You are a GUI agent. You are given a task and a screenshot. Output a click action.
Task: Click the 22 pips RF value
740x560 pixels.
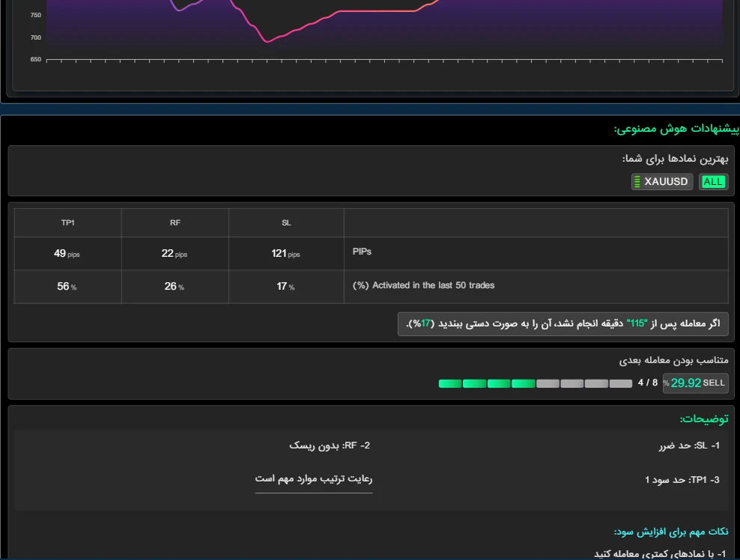(174, 254)
